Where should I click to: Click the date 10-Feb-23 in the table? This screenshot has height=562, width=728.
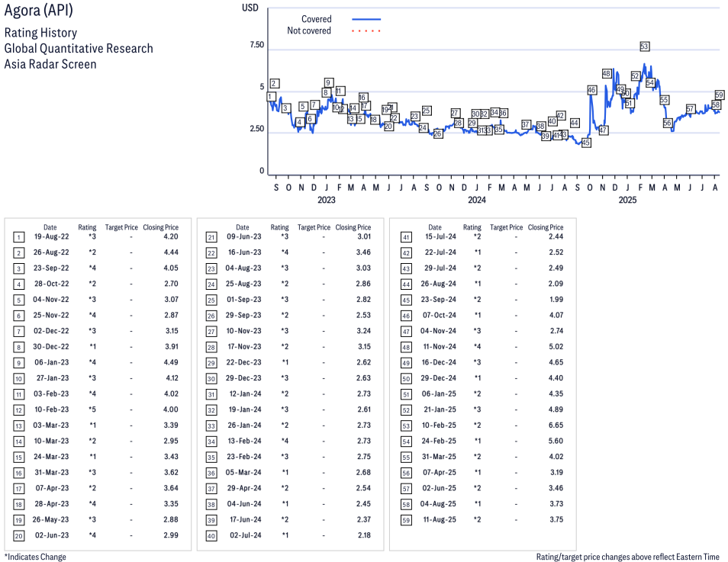(x=51, y=409)
